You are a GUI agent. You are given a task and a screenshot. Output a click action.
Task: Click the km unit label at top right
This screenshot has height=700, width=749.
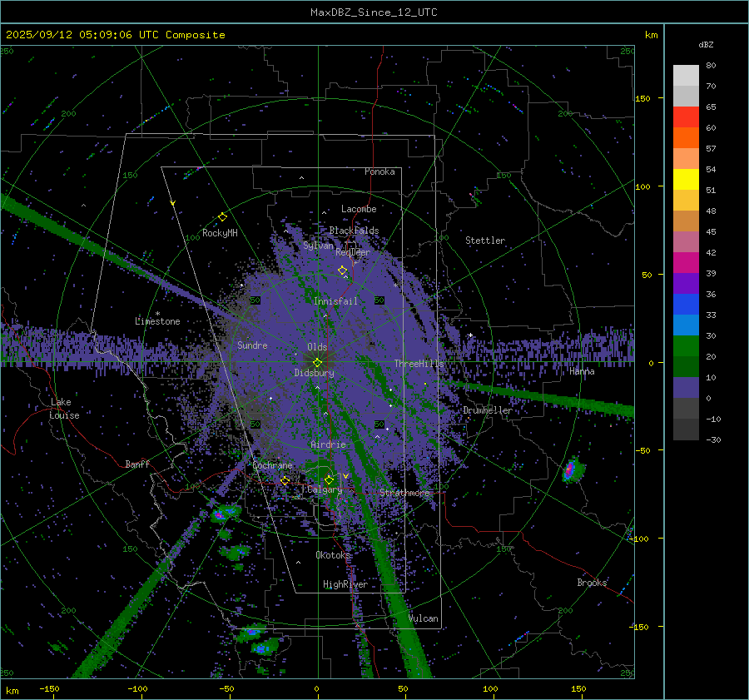point(652,35)
